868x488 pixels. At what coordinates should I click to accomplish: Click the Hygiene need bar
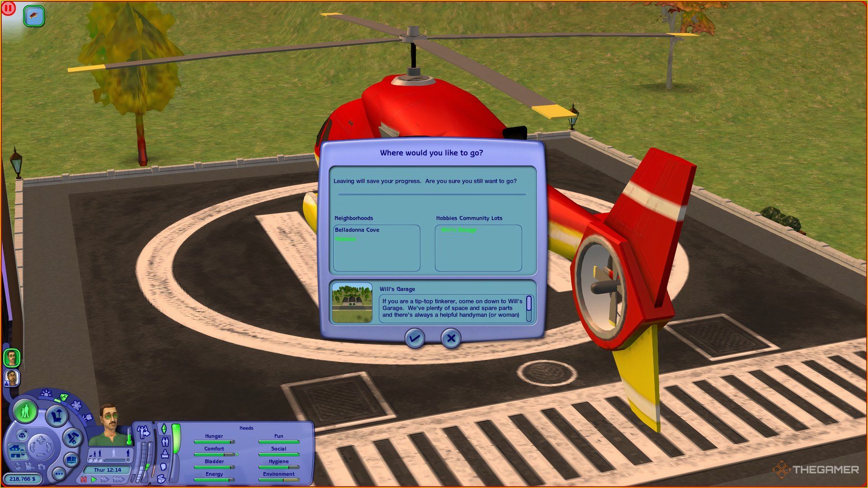279,467
